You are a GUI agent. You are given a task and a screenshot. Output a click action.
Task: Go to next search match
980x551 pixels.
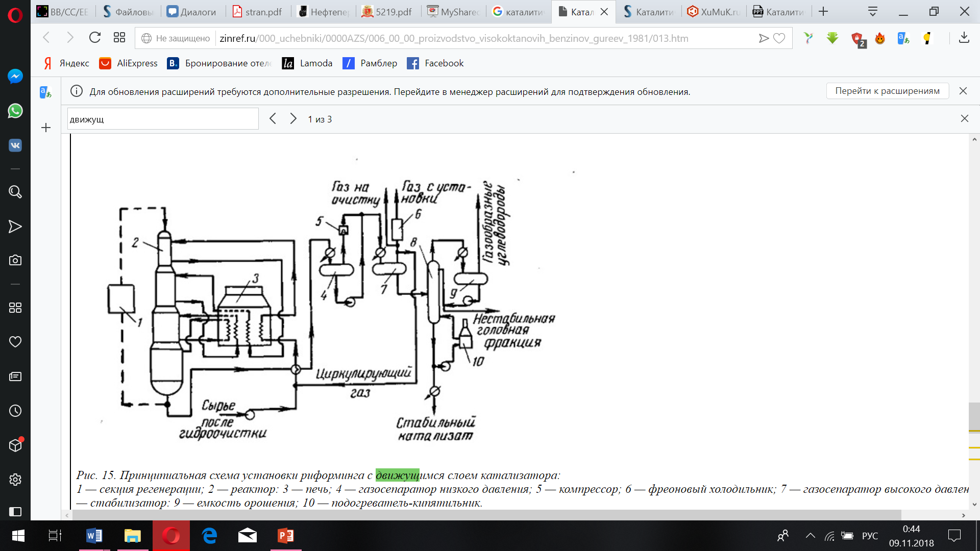pyautogui.click(x=293, y=119)
